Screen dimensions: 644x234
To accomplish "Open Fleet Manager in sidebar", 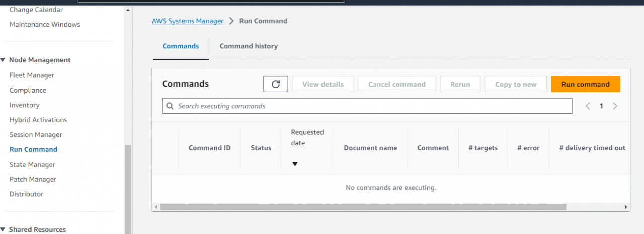I will coord(32,75).
